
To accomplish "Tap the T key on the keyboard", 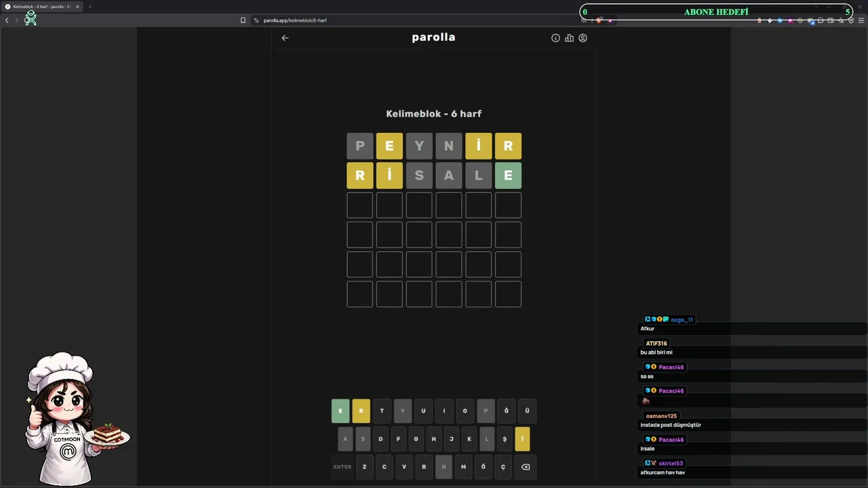I will (x=382, y=411).
